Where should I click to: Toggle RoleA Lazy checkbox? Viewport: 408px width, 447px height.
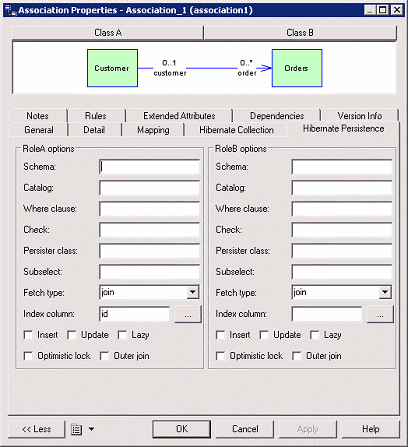pyautogui.click(x=122, y=335)
